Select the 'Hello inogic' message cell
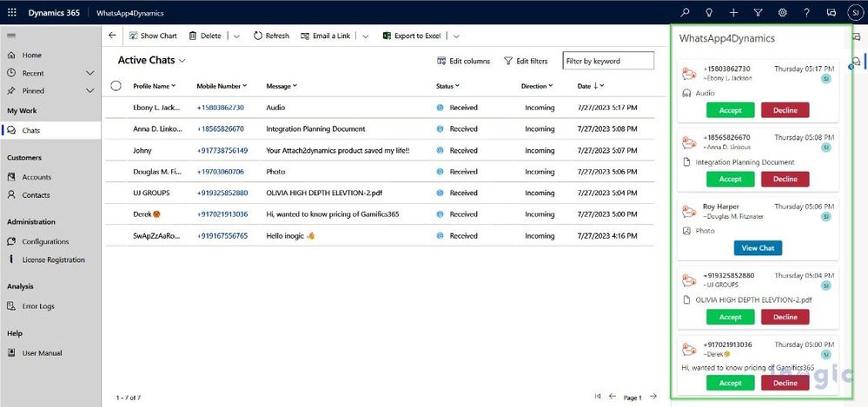 (x=290, y=235)
